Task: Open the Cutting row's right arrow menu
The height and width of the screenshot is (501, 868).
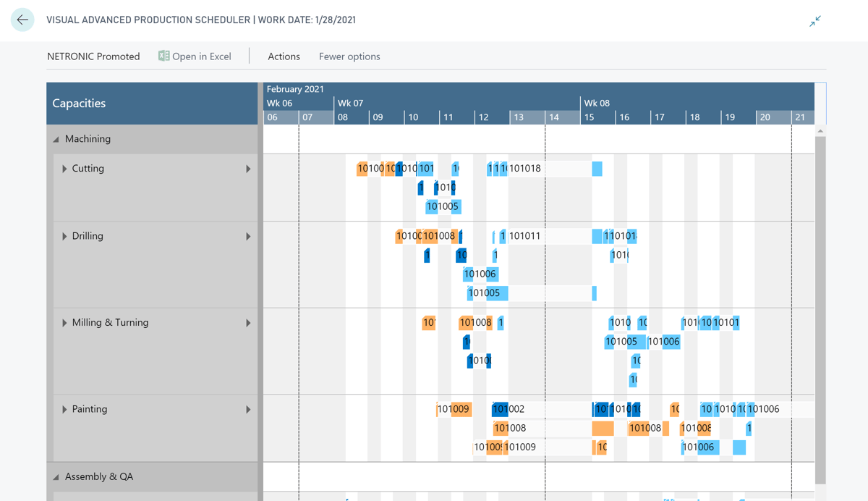Action: click(248, 169)
